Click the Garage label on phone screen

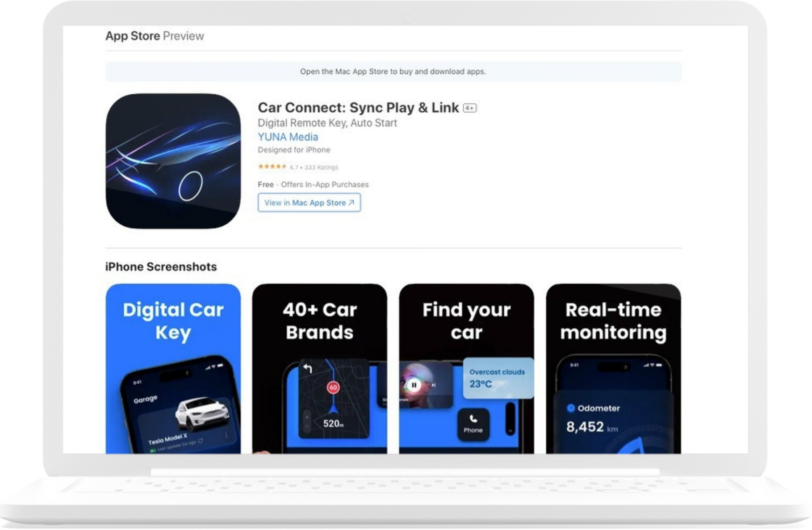tap(145, 399)
